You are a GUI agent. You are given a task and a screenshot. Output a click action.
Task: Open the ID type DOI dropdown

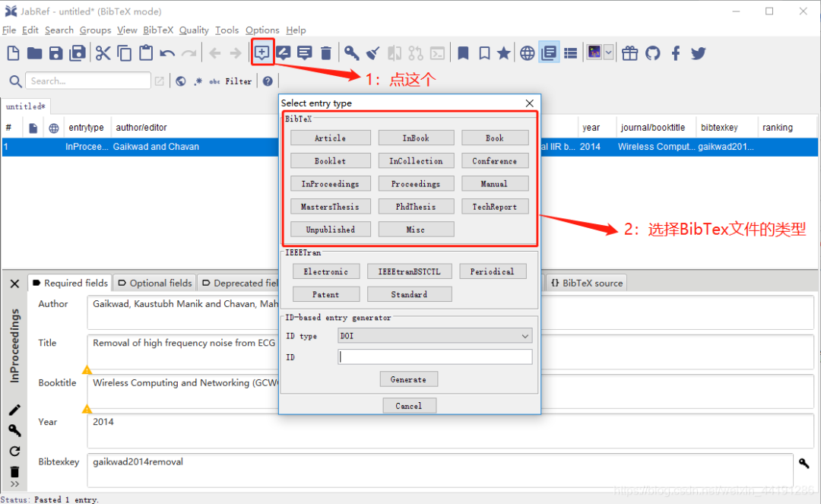(435, 336)
